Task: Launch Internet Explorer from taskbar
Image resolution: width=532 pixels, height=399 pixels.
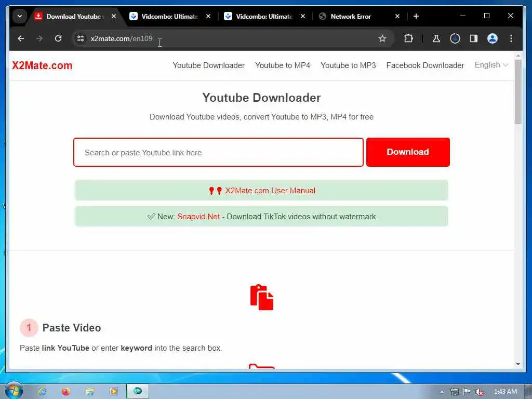Action: tap(42, 392)
